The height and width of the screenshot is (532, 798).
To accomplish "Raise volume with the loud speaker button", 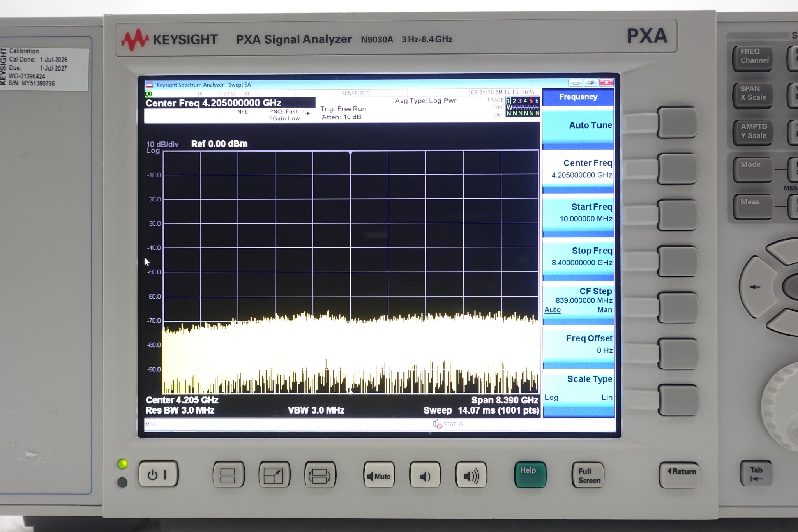I will 471,475.
